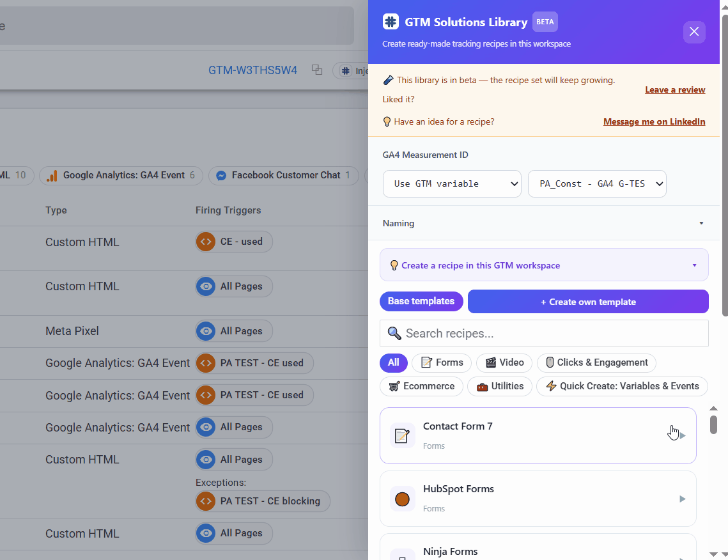The width and height of the screenshot is (728, 560).
Task: Click the recipe list scrollbar thumb
Action: pos(713,424)
